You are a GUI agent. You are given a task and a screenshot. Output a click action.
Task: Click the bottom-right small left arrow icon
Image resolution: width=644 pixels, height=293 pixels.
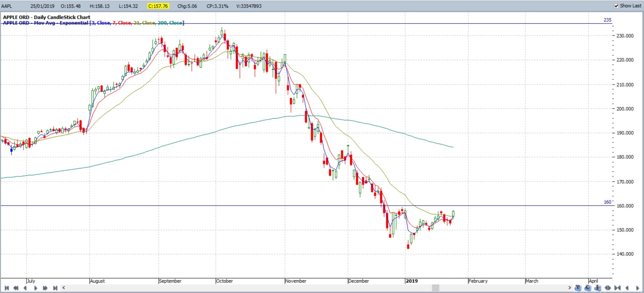pos(627,288)
